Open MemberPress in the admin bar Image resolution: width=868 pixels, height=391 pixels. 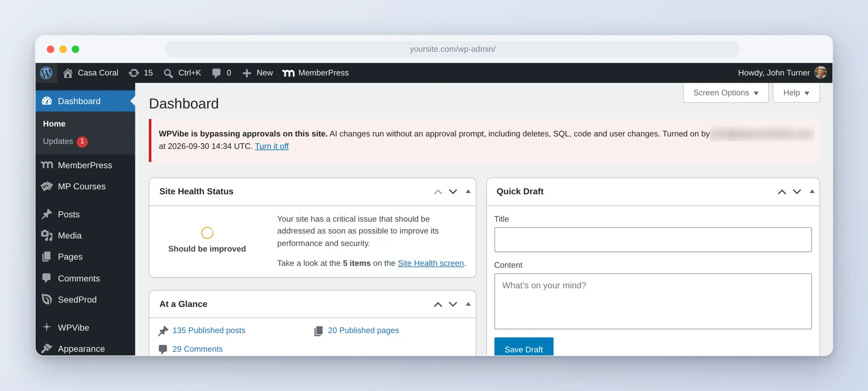pos(316,73)
